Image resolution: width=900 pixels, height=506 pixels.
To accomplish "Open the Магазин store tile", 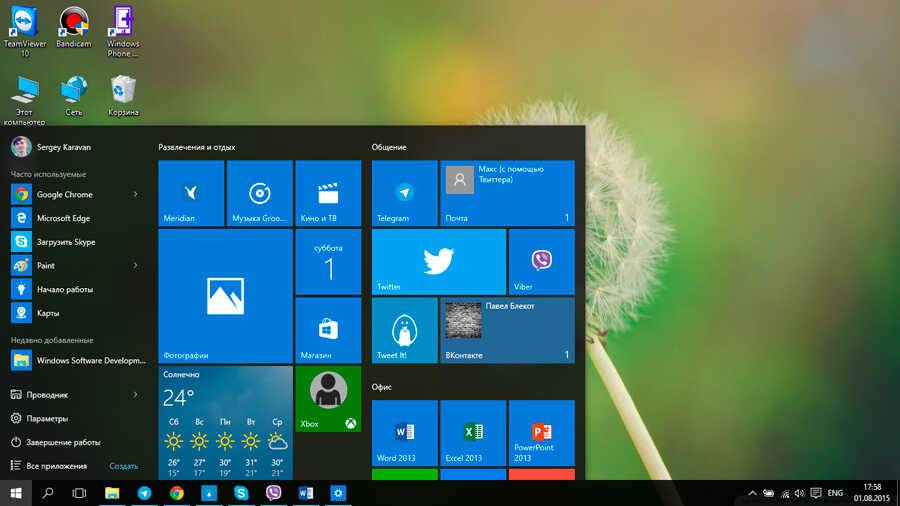I will pos(327,329).
